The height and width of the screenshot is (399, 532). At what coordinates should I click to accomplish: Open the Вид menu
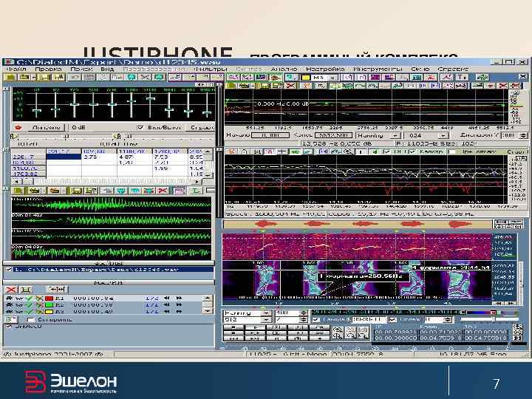tap(107, 69)
